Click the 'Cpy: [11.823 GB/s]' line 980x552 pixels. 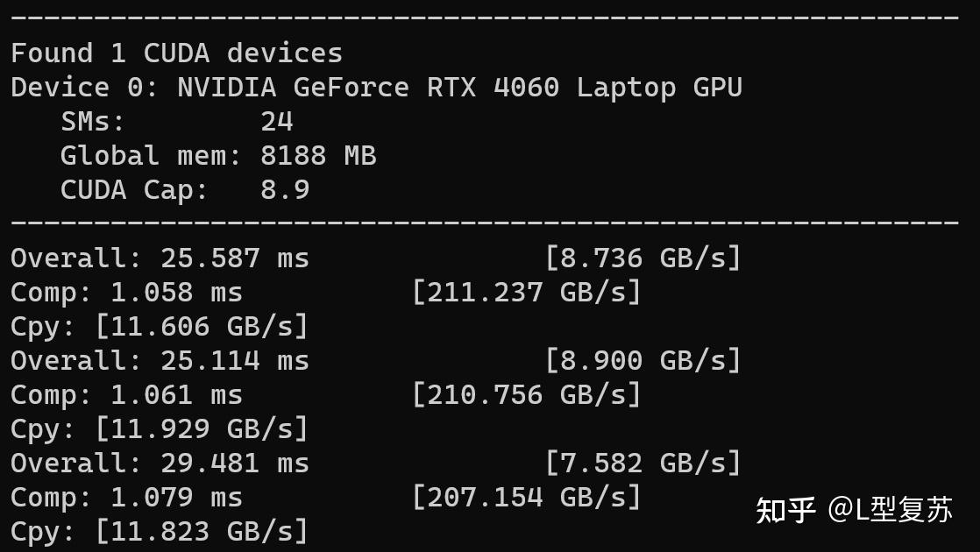tap(160, 532)
